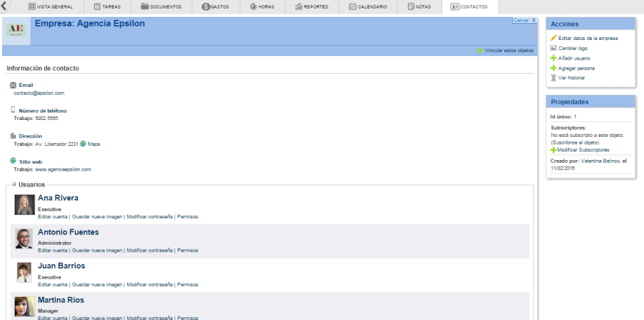Viewport: 644px width, 320px height.
Task: Click the pencil icon for Editar datos de la empresa
Action: click(554, 38)
